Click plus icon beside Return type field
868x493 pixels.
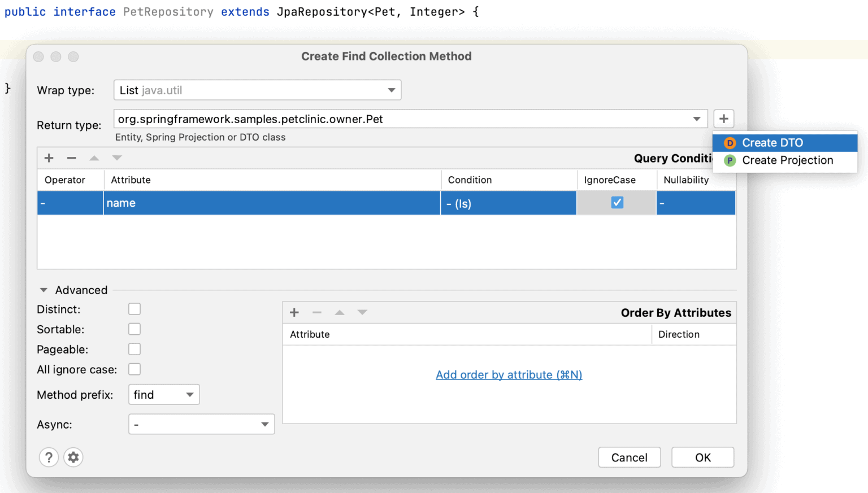tap(724, 119)
